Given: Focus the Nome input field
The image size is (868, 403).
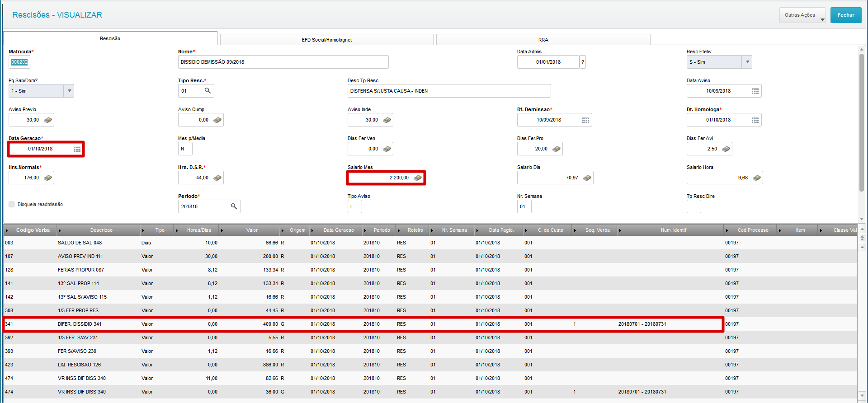Looking at the screenshot, I should (x=283, y=62).
